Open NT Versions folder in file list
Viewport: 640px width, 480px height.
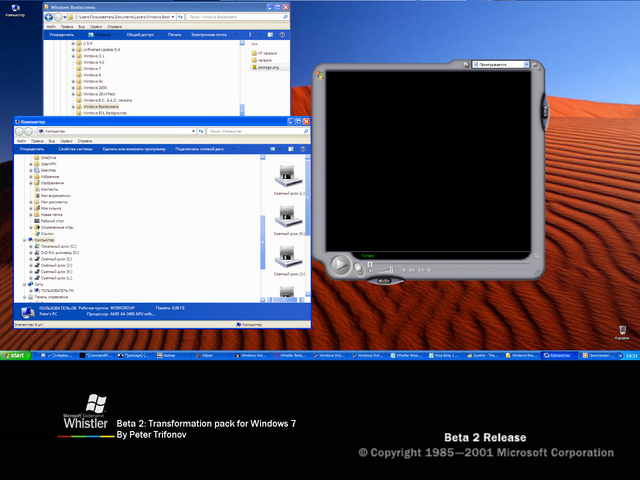tap(264, 53)
